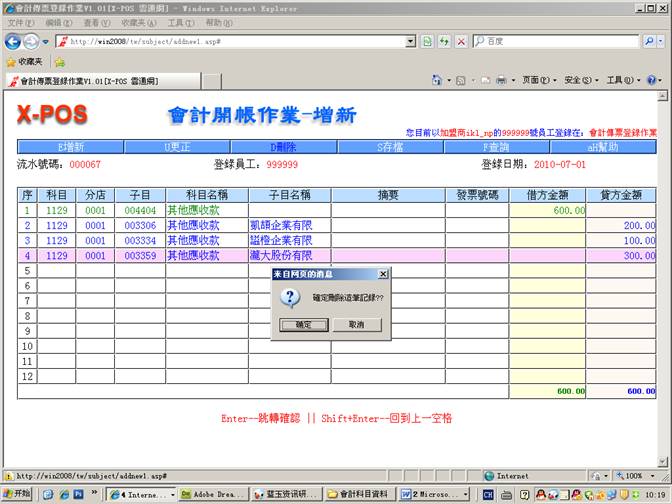
Task: Click the refresh page icon beside address bar
Action: [427, 41]
